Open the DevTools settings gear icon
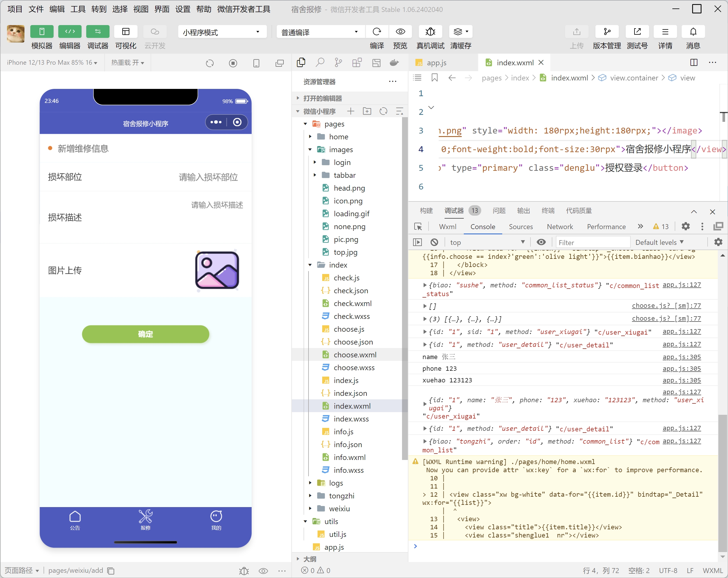The image size is (728, 578). (685, 226)
